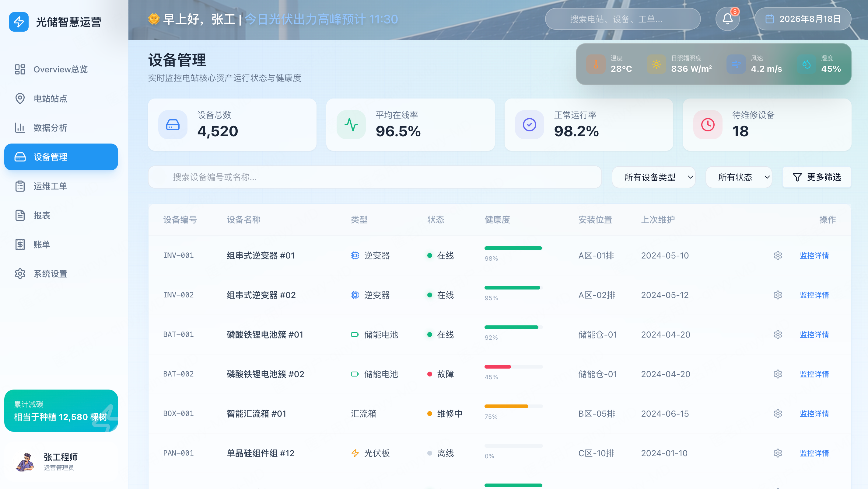Click the sun emoji in the greeting
The image size is (868, 489).
154,19
